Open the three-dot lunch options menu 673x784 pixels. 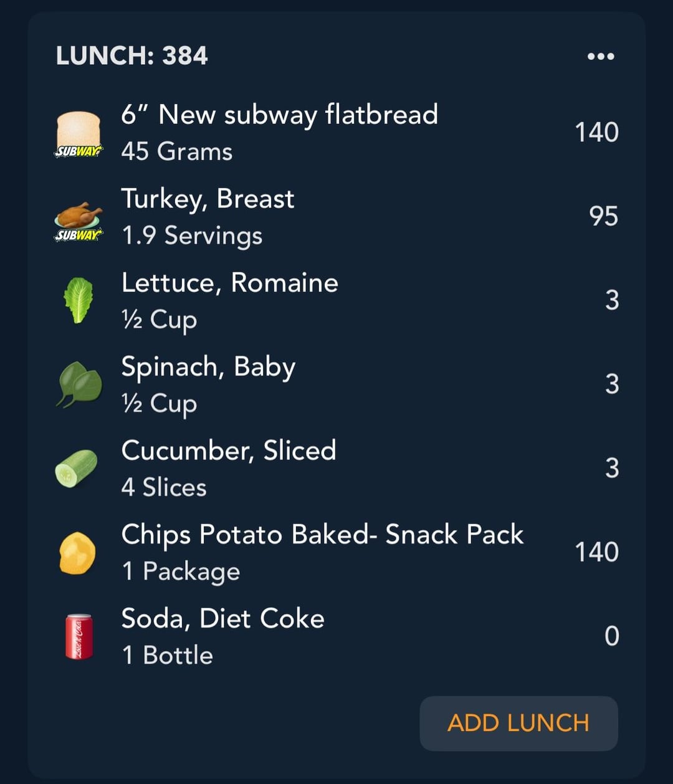(x=601, y=56)
